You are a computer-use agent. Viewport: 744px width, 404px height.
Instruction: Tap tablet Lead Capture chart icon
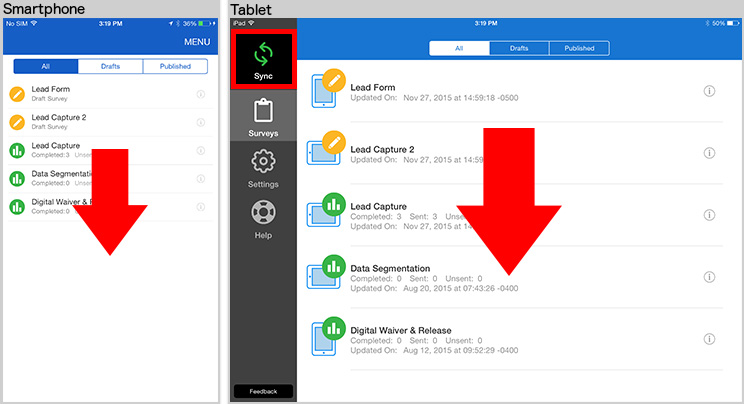[x=334, y=204]
